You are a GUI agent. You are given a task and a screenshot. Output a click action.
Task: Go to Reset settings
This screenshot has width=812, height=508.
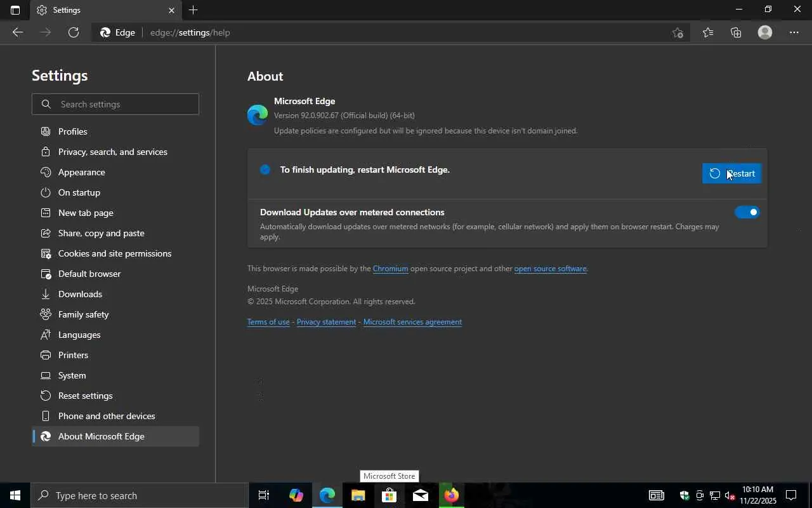(115, 396)
